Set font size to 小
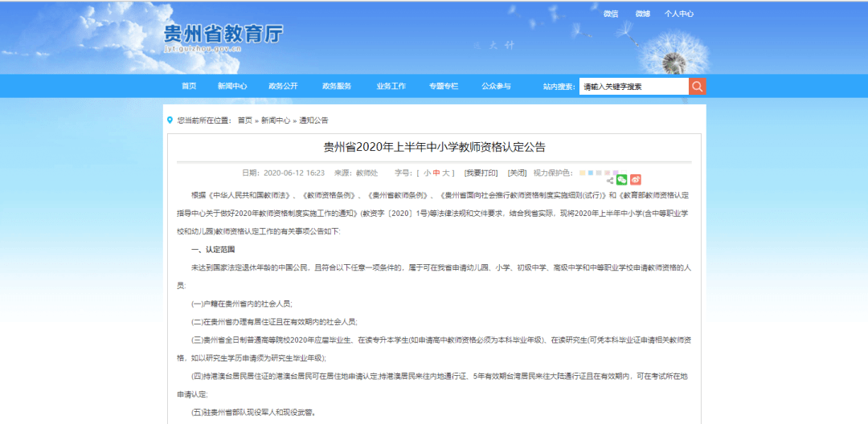The image size is (868, 424). (x=428, y=173)
